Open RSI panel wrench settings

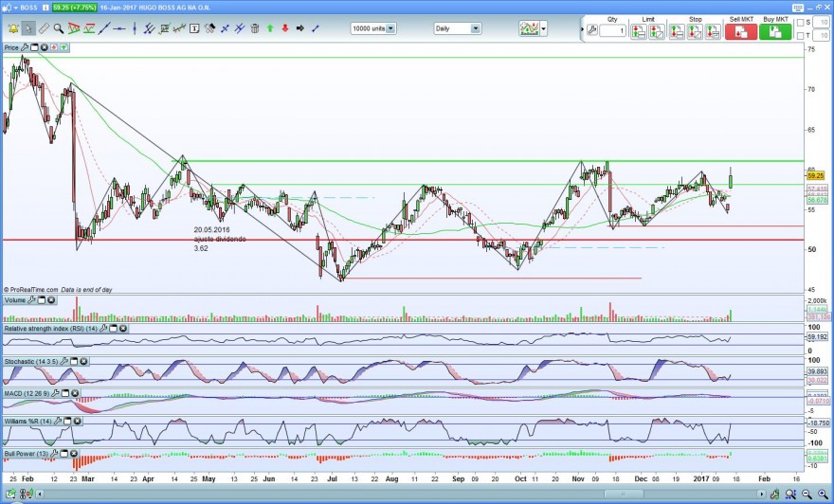pyautogui.click(x=103, y=329)
